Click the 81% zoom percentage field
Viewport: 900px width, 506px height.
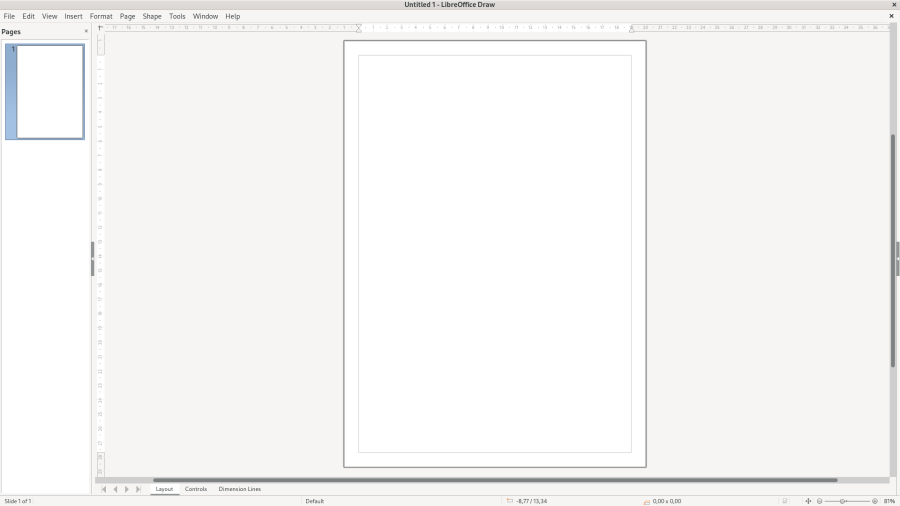[x=889, y=501]
